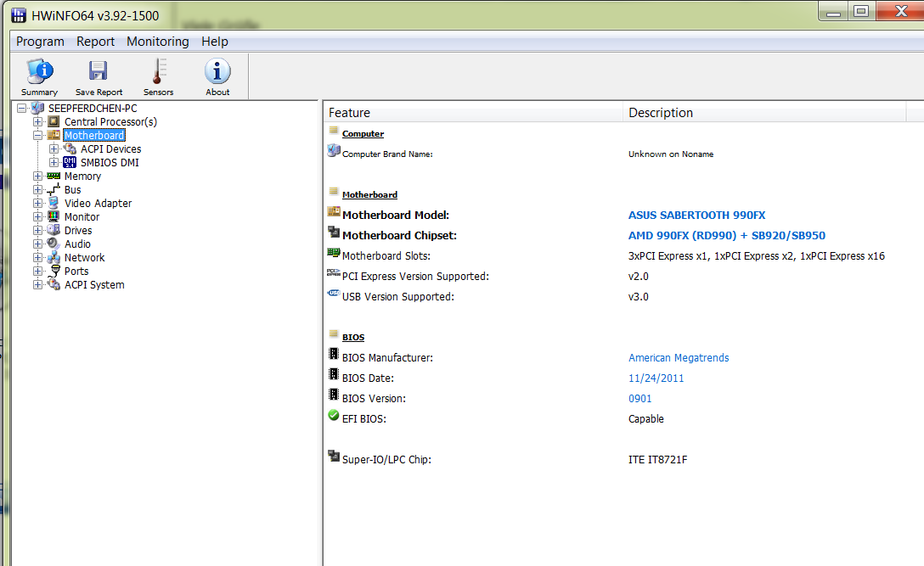Open the Monitoring menu
Viewport: 924px width, 566px height.
158,42
